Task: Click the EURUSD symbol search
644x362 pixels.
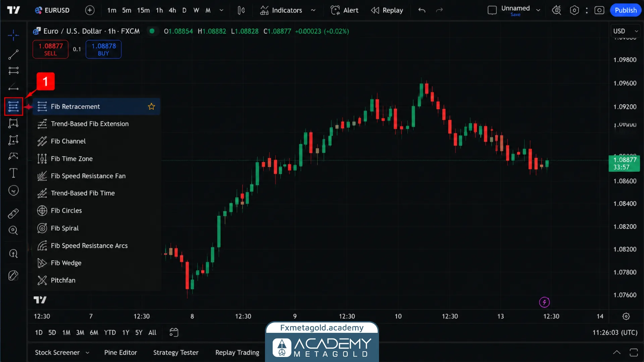Action: pos(52,10)
